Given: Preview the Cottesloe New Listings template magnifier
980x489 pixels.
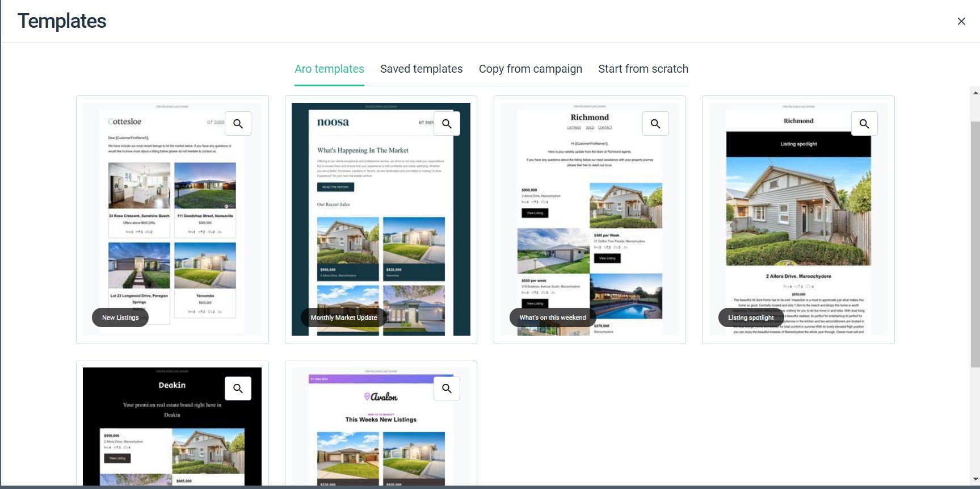Looking at the screenshot, I should (238, 124).
